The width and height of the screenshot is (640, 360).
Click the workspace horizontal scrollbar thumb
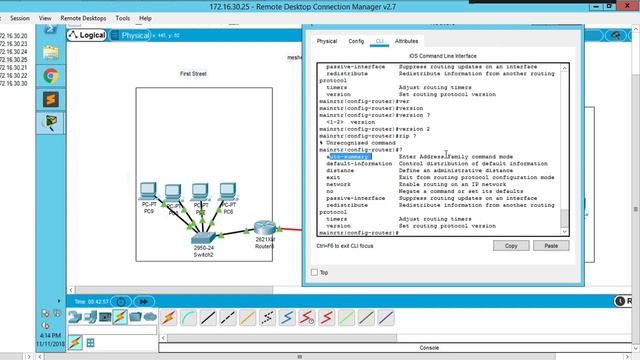[174, 290]
